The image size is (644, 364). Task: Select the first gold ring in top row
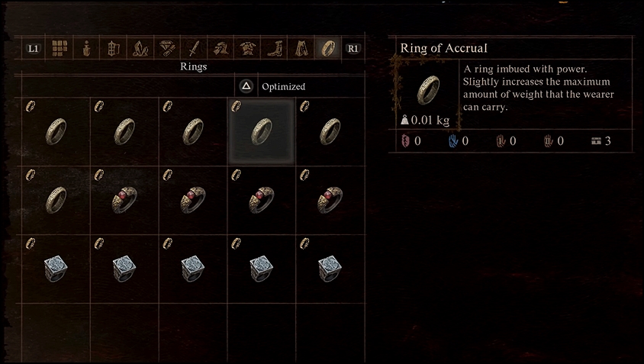point(56,131)
